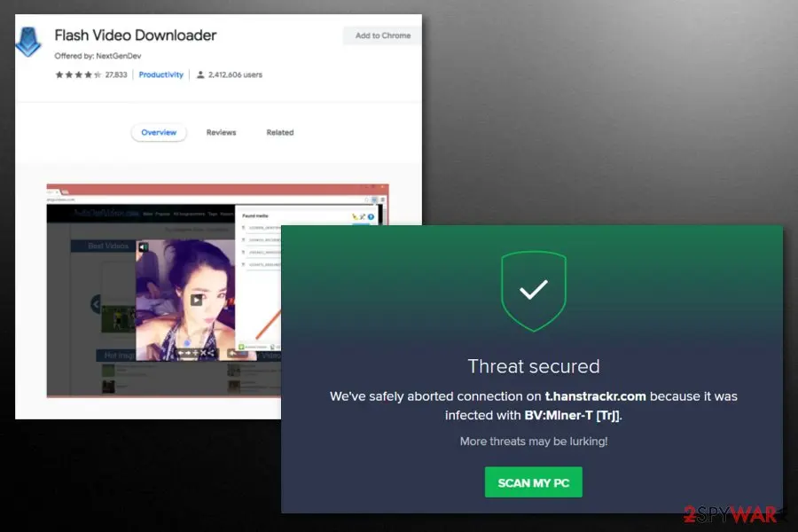Screen dimensions: 798x532
Task: Open the Related tab
Action: point(280,132)
